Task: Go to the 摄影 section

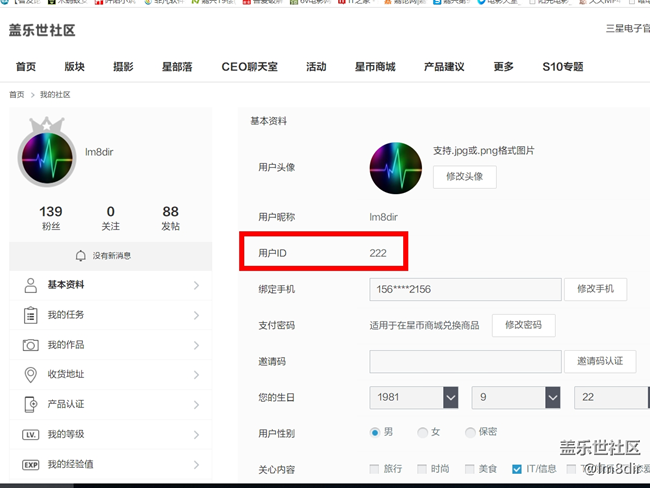Action: pyautogui.click(x=123, y=67)
